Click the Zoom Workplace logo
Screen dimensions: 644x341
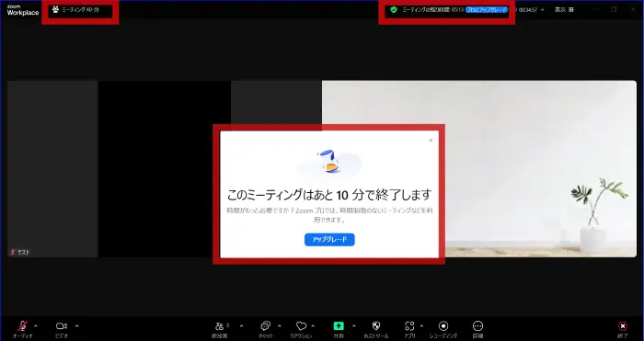tap(23, 10)
